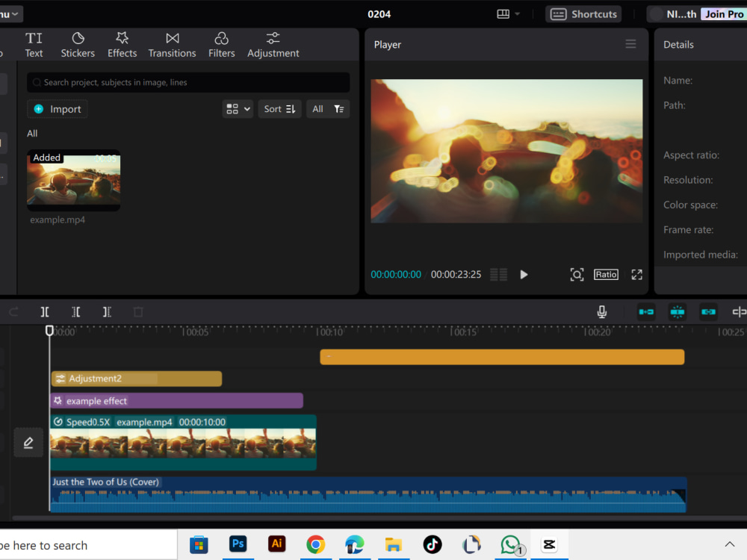Select the Adjustment2 clip
747x560 pixels.
pyautogui.click(x=136, y=379)
